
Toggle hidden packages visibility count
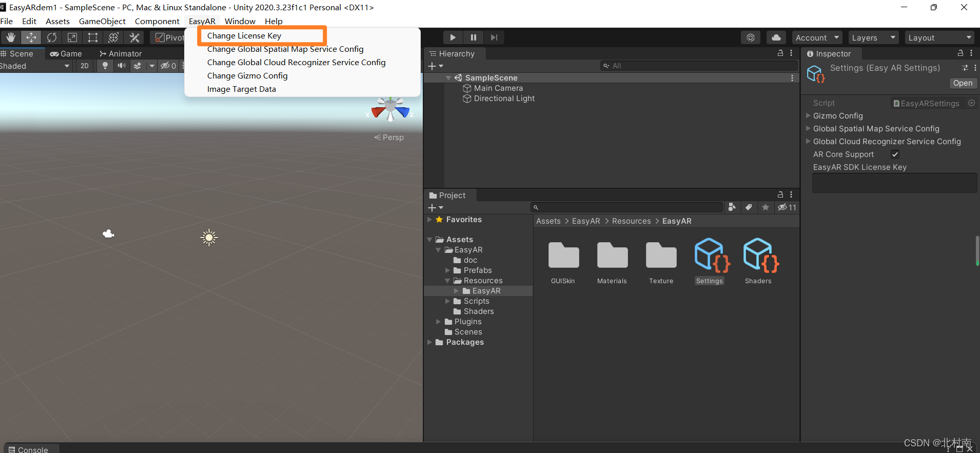pyautogui.click(x=787, y=207)
